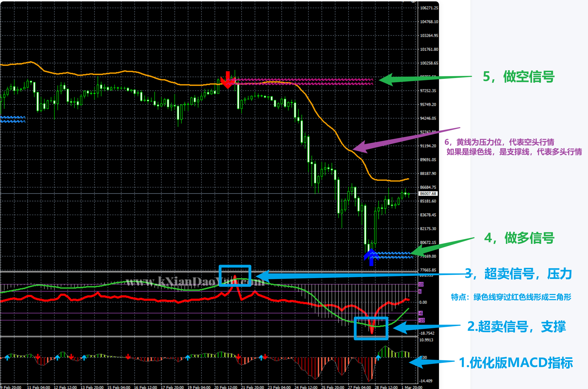
Task: Click the 2.超卖信号，支撑 label
Action: coord(516,327)
